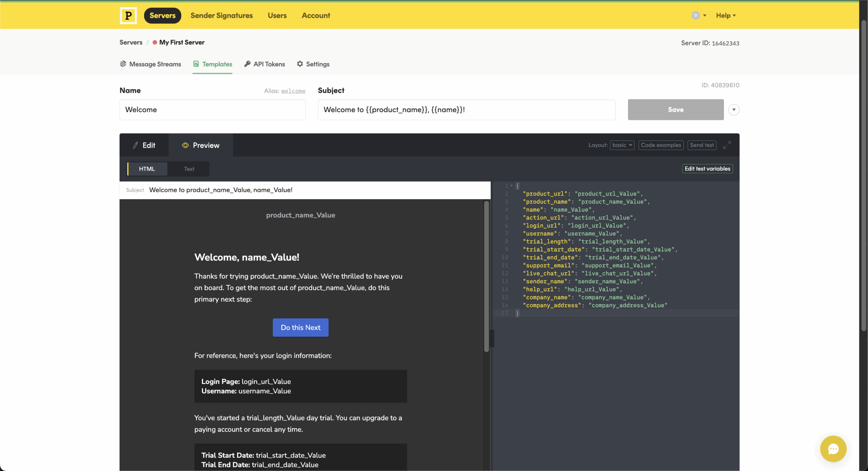Expand the save options arrow

734,110
